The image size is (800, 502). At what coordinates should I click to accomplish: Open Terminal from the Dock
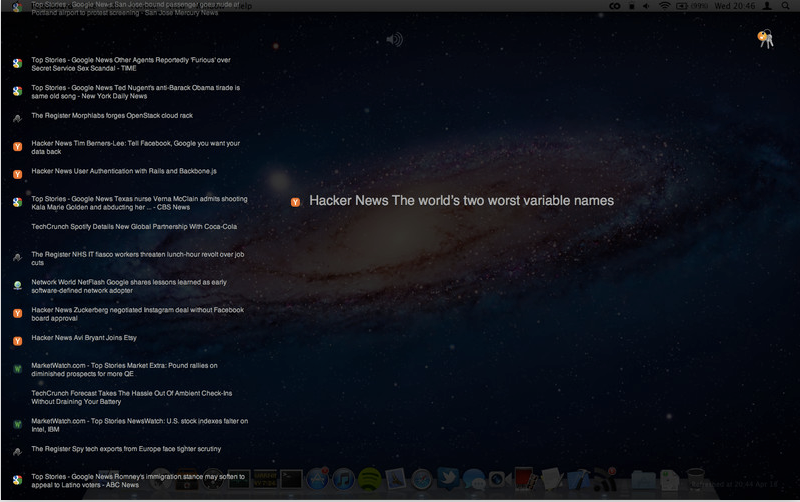291,480
